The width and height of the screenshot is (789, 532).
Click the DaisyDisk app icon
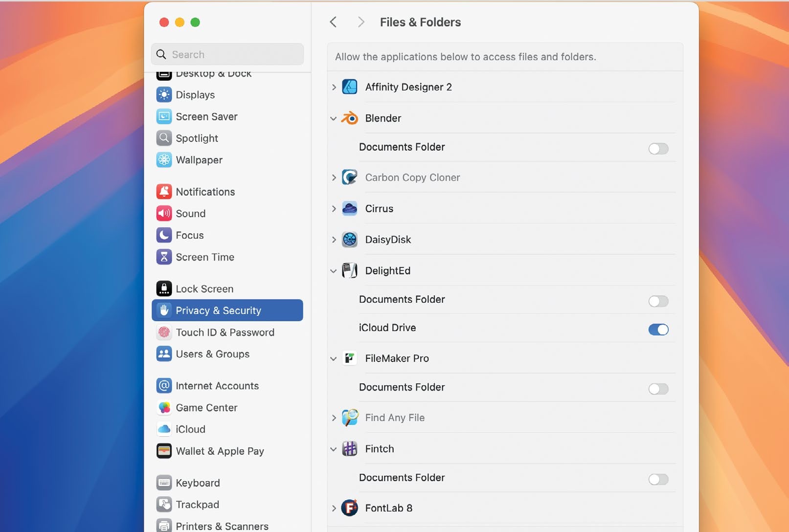click(x=349, y=240)
